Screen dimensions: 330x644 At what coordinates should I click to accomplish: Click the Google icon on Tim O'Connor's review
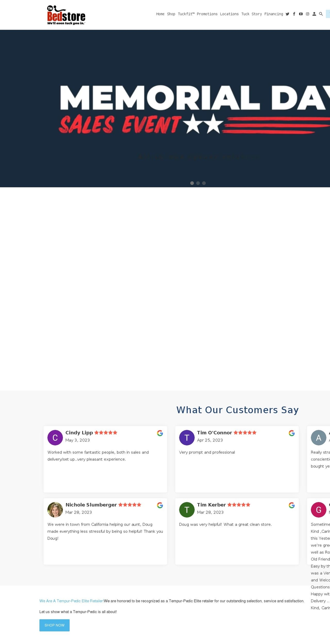(x=291, y=433)
